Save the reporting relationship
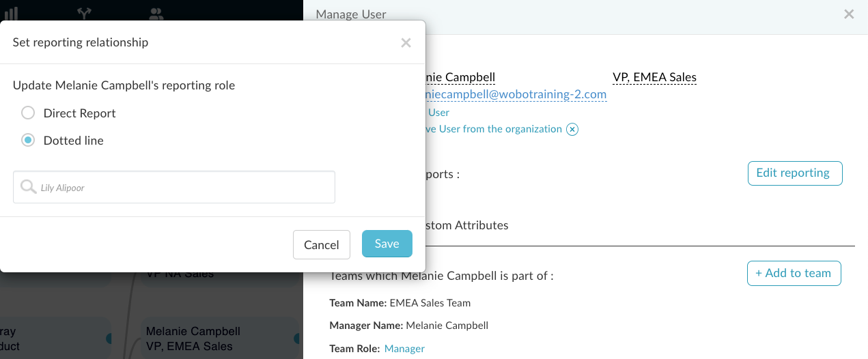The width and height of the screenshot is (868, 359). (x=387, y=244)
